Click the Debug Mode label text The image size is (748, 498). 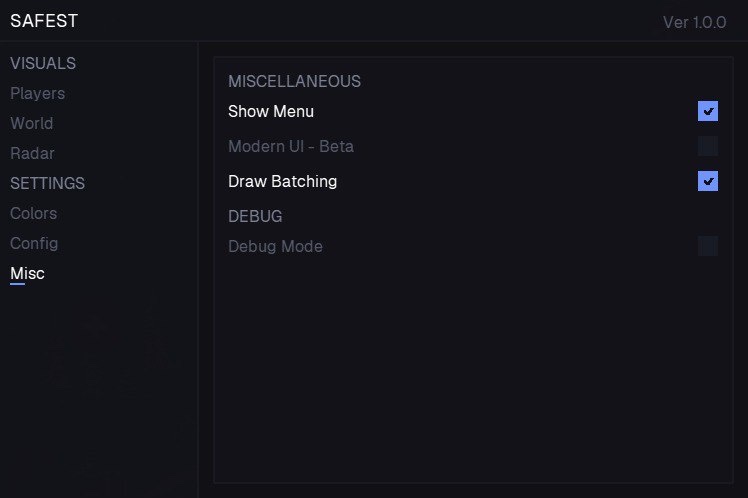275,246
